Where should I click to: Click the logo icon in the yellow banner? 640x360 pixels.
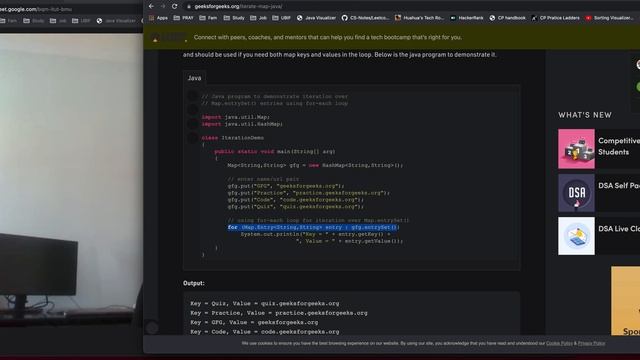(156, 39)
